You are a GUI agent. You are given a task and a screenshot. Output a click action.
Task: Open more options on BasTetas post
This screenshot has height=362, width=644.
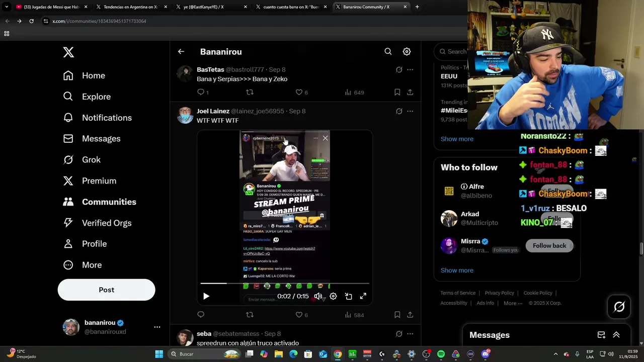point(410,69)
